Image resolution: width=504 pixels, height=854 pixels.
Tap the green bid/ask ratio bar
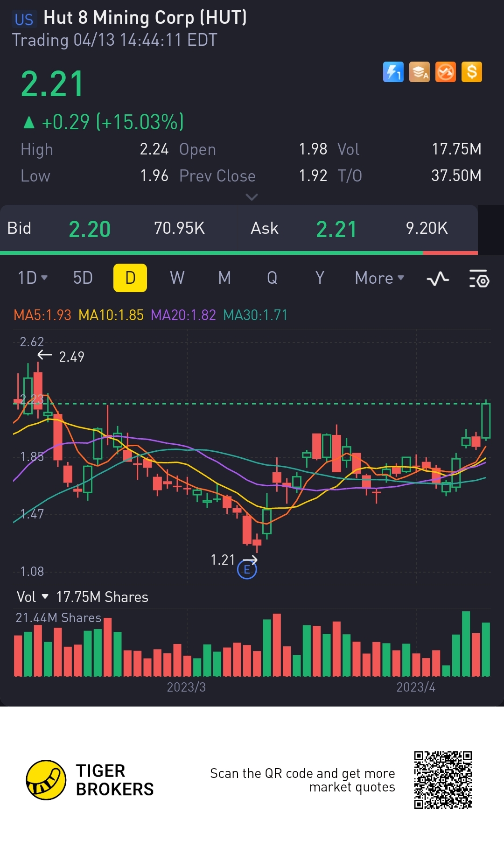[211, 253]
